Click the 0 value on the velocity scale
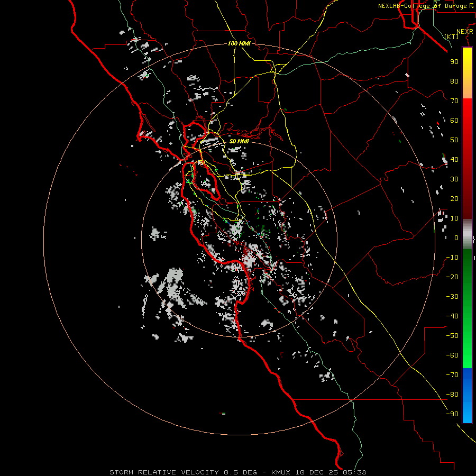476x476 pixels. (x=456, y=237)
